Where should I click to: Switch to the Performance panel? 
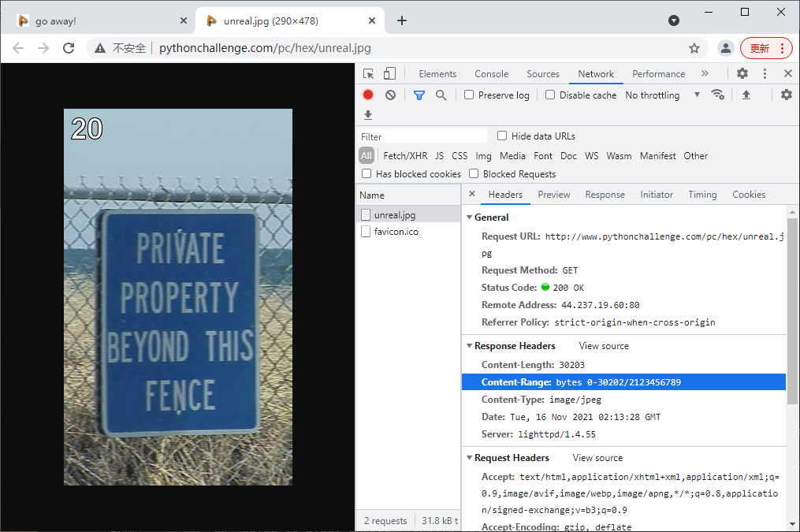tap(659, 74)
